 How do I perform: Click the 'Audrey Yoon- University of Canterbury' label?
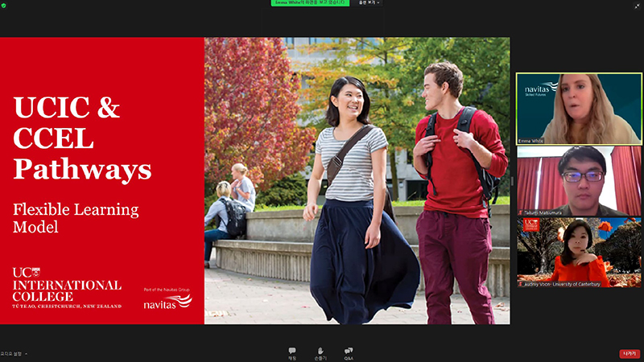point(561,284)
